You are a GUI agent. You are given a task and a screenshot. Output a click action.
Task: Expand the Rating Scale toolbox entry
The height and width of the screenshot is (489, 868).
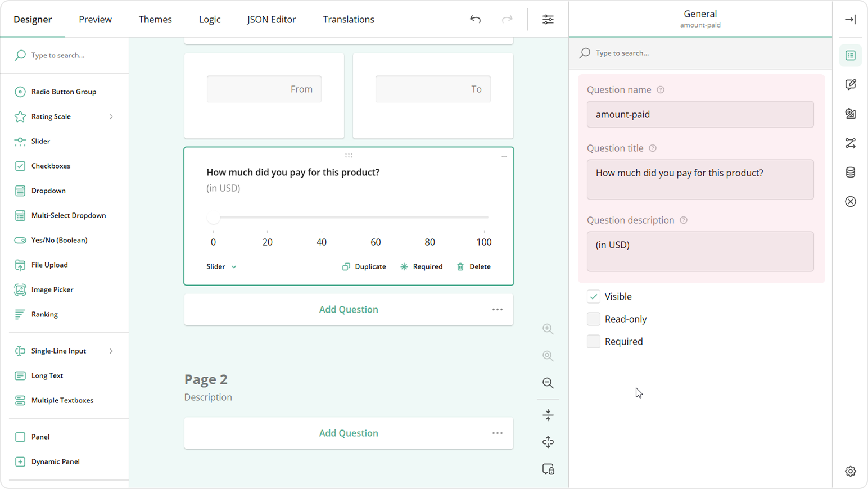pyautogui.click(x=111, y=116)
